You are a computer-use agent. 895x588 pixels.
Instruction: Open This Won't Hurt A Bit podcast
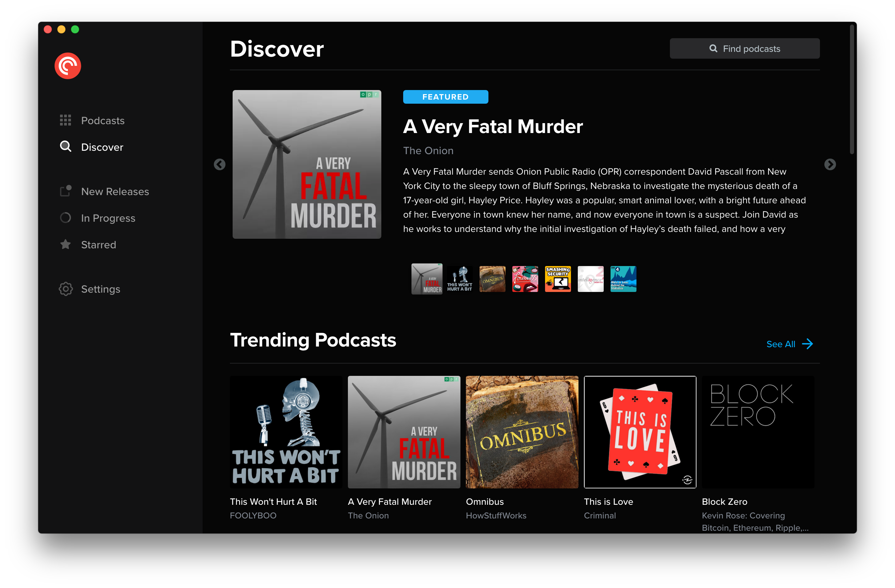click(286, 432)
